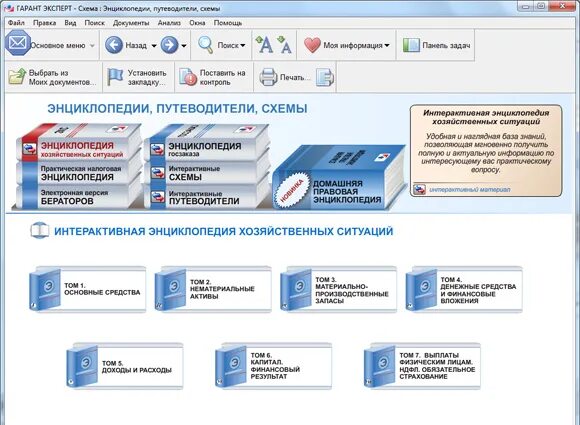The width and height of the screenshot is (580, 425).
Task: Click the book icon of Том 1
Action: coord(45,289)
